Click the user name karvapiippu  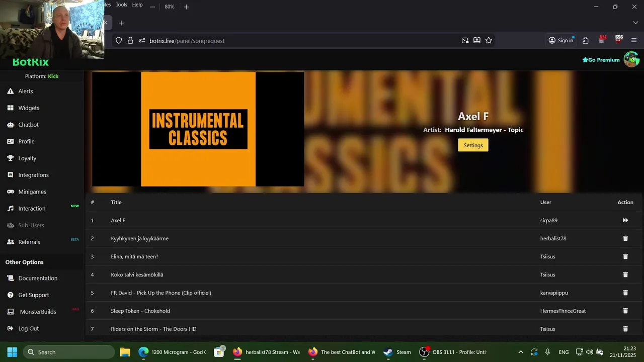[x=554, y=293]
